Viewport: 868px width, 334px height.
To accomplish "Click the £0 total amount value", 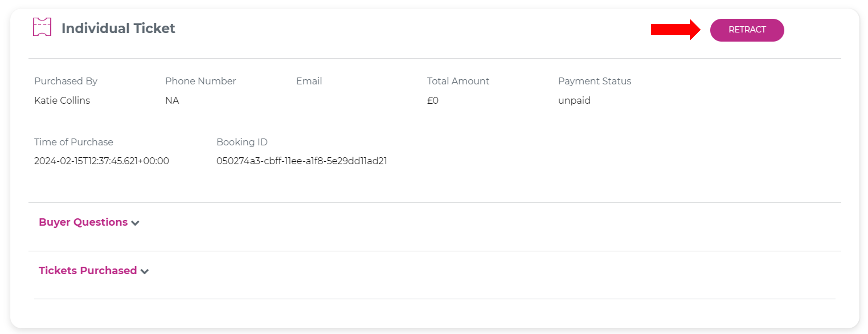I will [433, 100].
